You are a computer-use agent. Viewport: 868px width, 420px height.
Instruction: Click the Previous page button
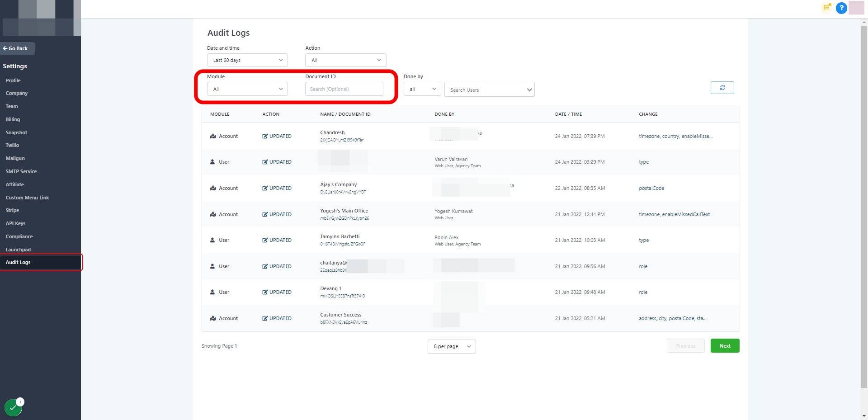click(x=685, y=346)
